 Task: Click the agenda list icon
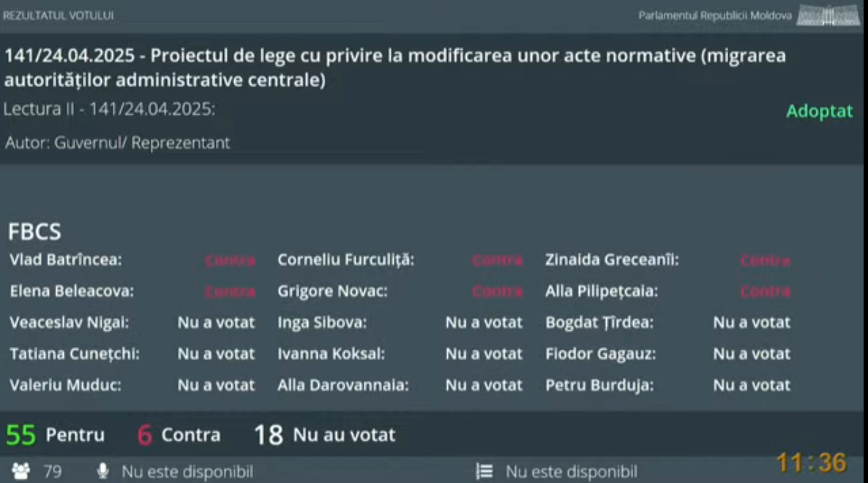click(484, 471)
